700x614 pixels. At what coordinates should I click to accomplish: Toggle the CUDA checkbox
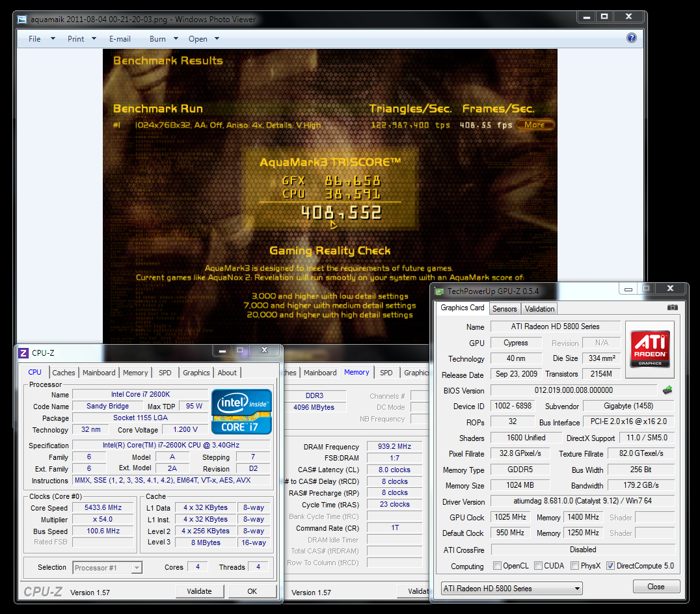[539, 566]
